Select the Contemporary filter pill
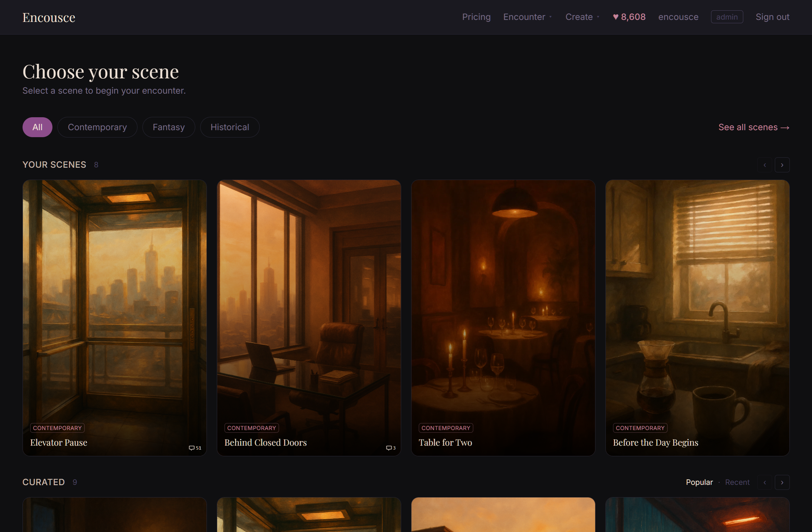Image resolution: width=812 pixels, height=532 pixels. coord(97,127)
